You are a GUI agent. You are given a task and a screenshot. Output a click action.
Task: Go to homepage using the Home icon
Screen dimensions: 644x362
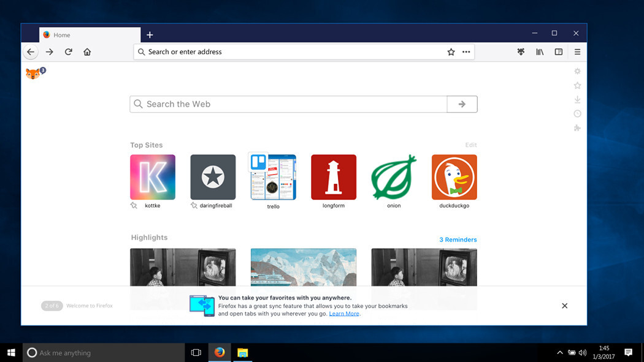(86, 51)
